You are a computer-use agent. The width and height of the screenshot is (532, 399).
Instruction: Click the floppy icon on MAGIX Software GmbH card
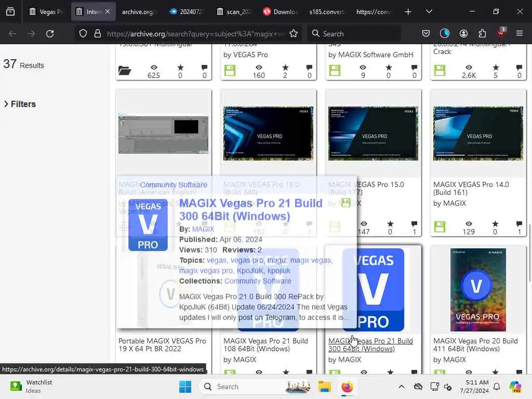coord(335,71)
